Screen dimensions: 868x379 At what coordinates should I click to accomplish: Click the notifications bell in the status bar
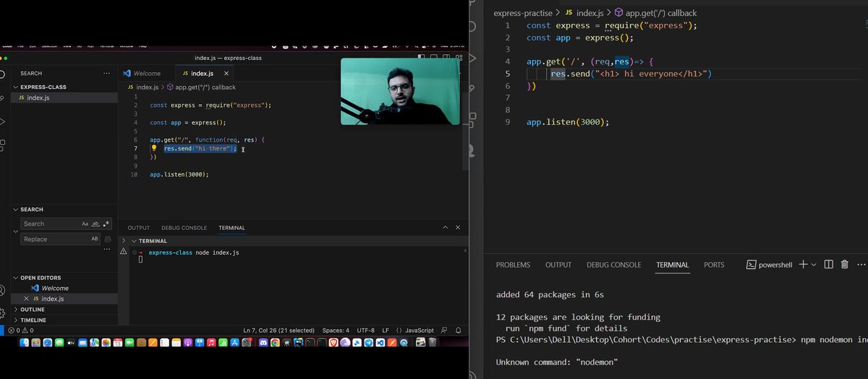click(458, 331)
